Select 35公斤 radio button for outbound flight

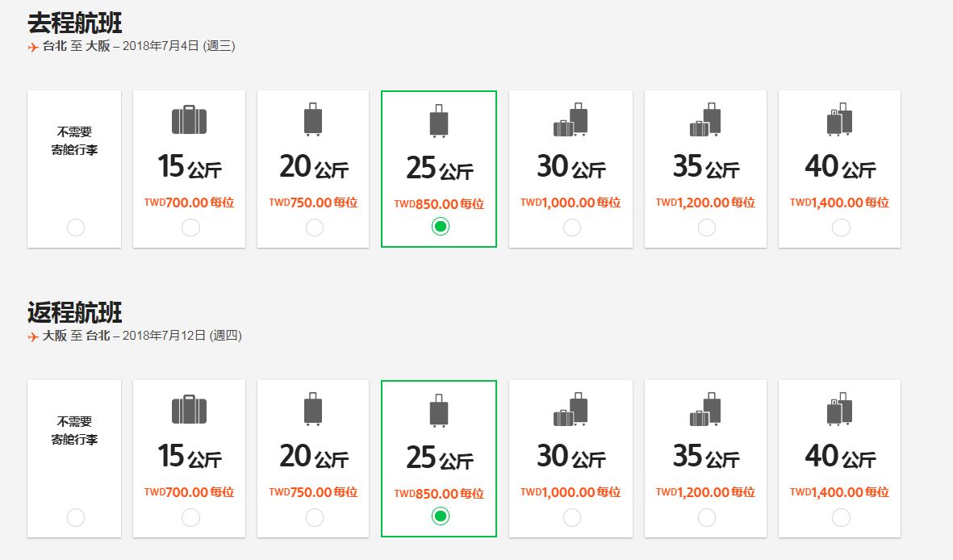[707, 228]
